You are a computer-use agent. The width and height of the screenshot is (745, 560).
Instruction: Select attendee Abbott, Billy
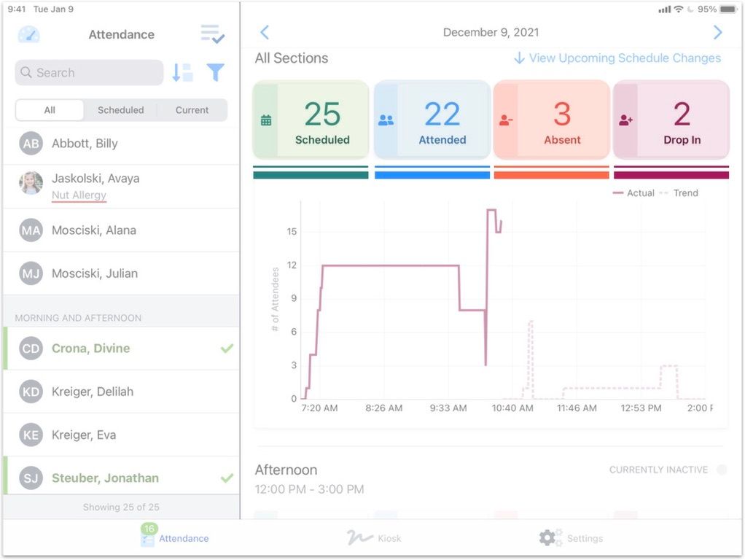click(x=121, y=144)
